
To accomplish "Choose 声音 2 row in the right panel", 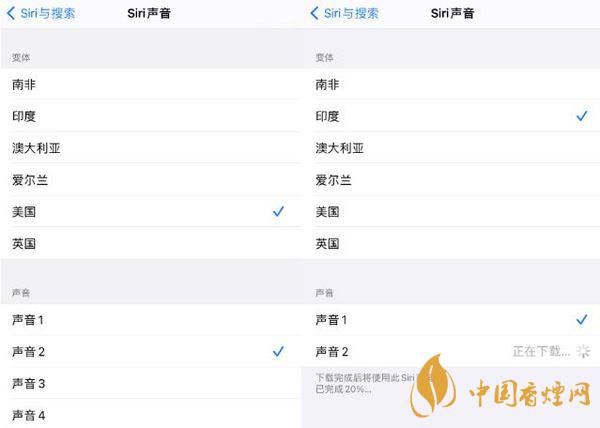I will point(332,351).
